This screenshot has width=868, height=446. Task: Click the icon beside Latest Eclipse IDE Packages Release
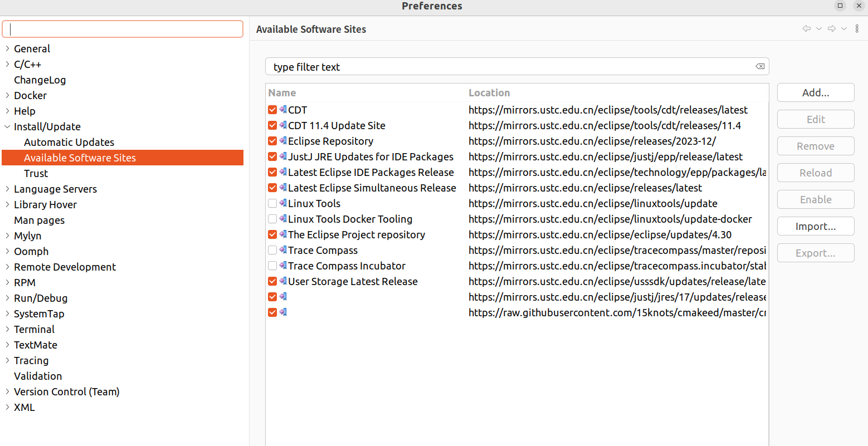point(283,172)
